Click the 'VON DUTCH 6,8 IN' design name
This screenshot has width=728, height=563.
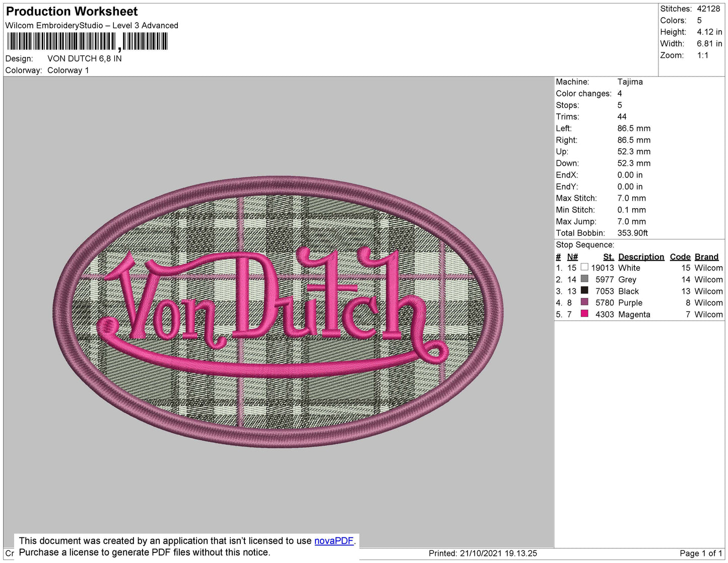click(x=85, y=58)
